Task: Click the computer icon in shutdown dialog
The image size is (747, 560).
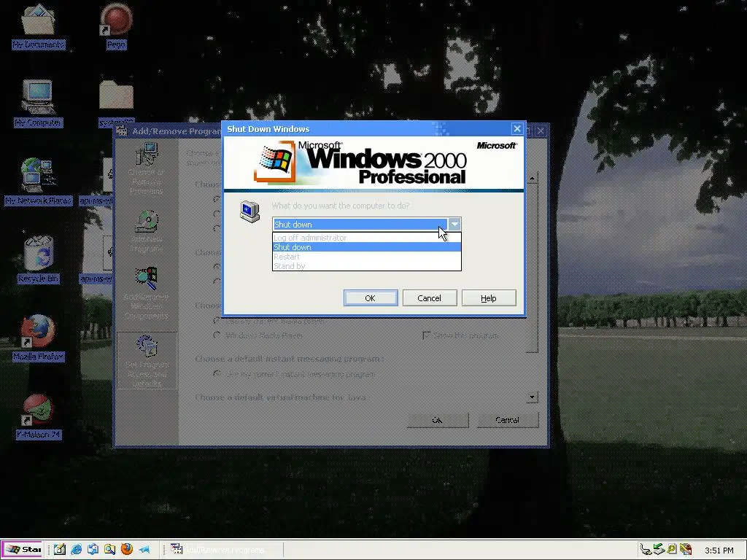Action: (x=249, y=212)
